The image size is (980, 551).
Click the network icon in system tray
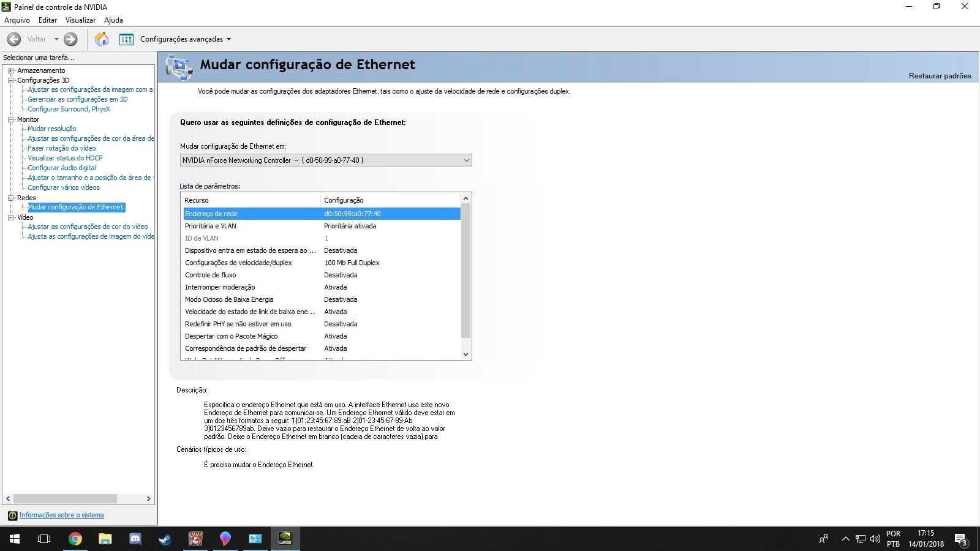[x=861, y=539]
